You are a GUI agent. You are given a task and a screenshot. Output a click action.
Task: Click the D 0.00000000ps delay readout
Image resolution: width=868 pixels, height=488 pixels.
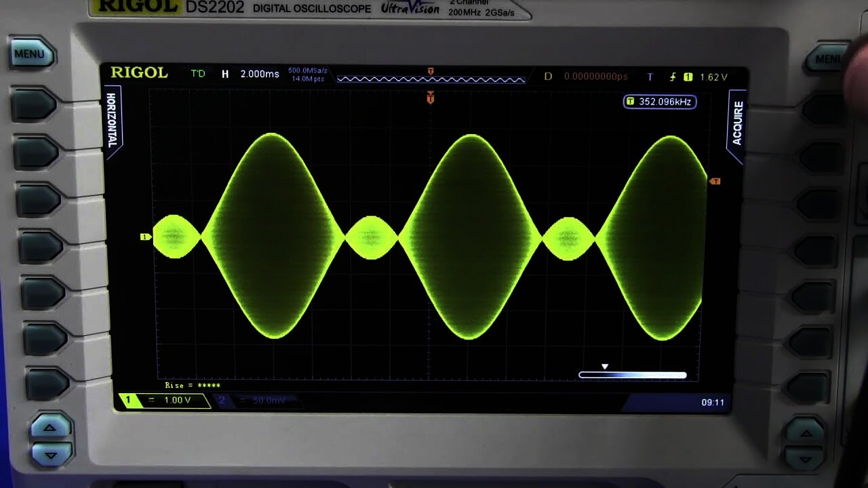tap(586, 77)
